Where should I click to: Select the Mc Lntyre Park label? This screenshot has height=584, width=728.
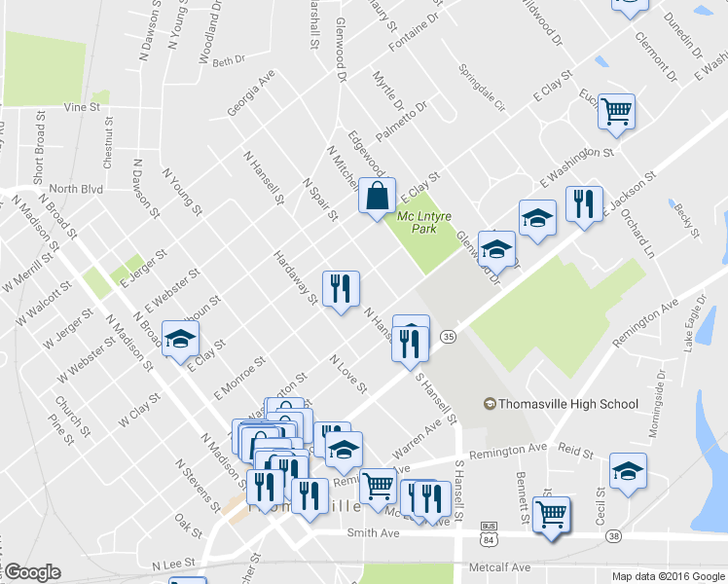point(424,222)
